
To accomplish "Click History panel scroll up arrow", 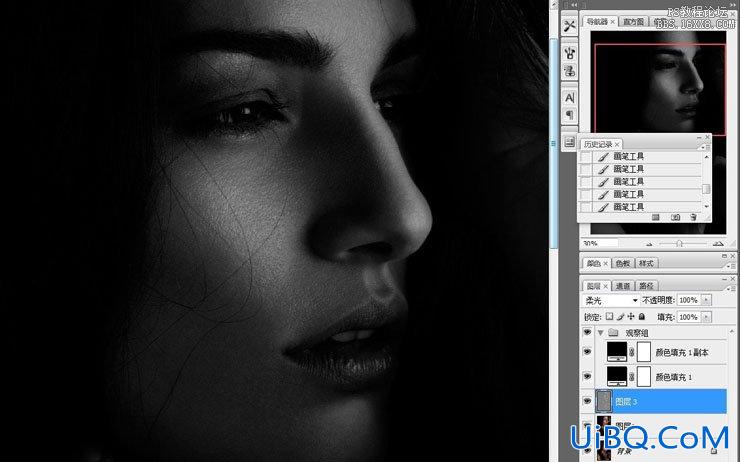I will 706,157.
